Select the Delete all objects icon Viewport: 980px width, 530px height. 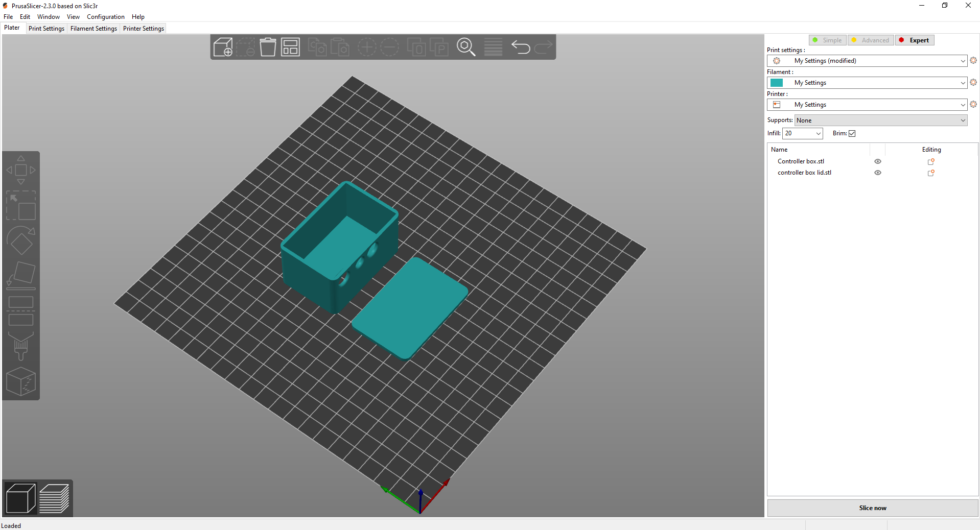(267, 47)
